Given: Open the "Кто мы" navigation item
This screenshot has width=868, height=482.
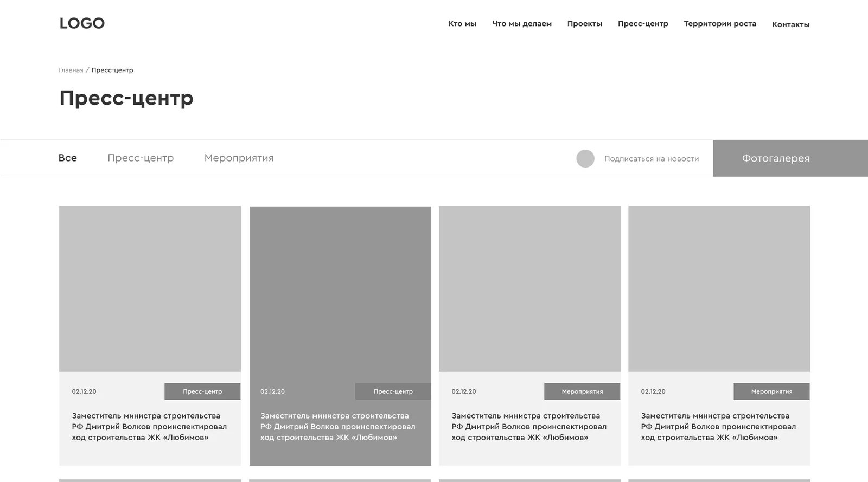Looking at the screenshot, I should click(x=462, y=24).
